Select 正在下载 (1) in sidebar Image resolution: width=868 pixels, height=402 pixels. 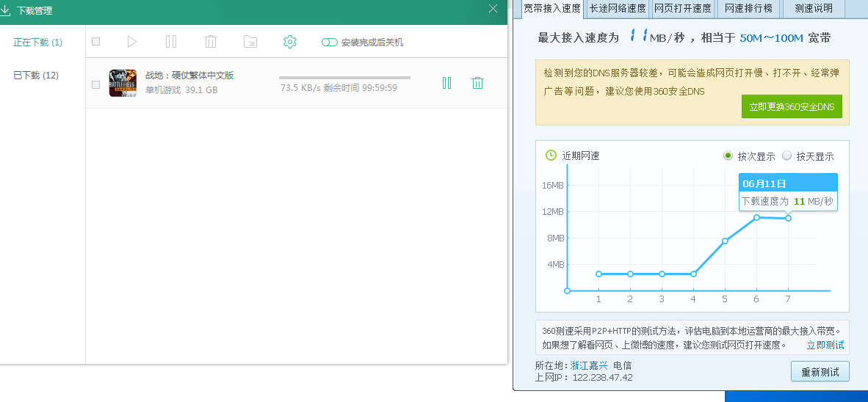tap(38, 42)
